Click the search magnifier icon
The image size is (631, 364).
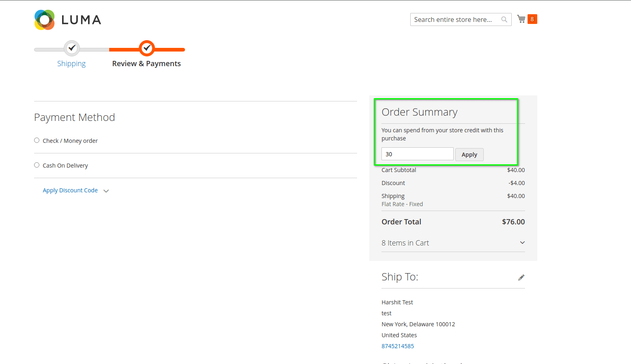coord(504,19)
